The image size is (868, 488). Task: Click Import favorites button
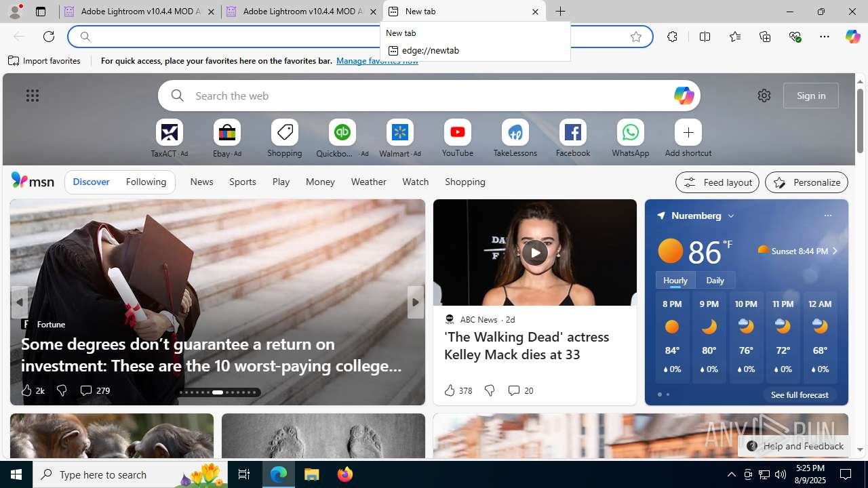[44, 60]
